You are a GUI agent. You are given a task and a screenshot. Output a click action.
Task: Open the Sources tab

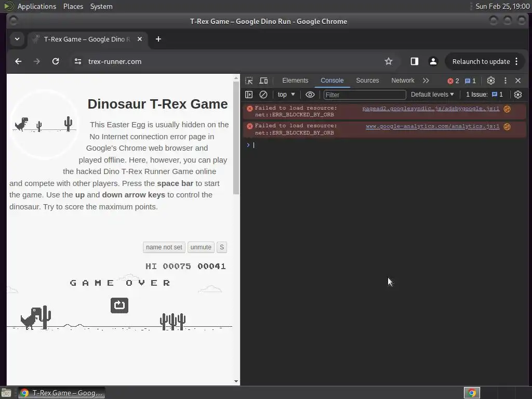click(x=367, y=81)
